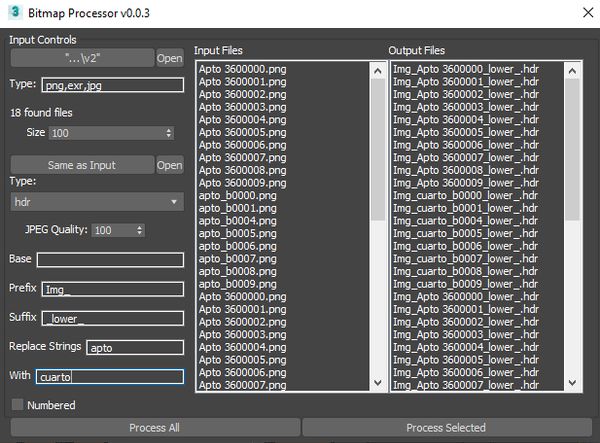Click the Output Files scroll down arrow
The width and height of the screenshot is (600, 443).
click(x=572, y=383)
